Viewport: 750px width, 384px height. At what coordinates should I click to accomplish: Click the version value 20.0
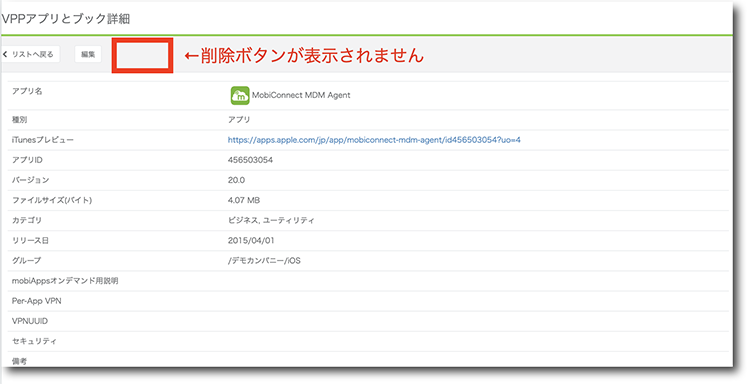click(236, 180)
